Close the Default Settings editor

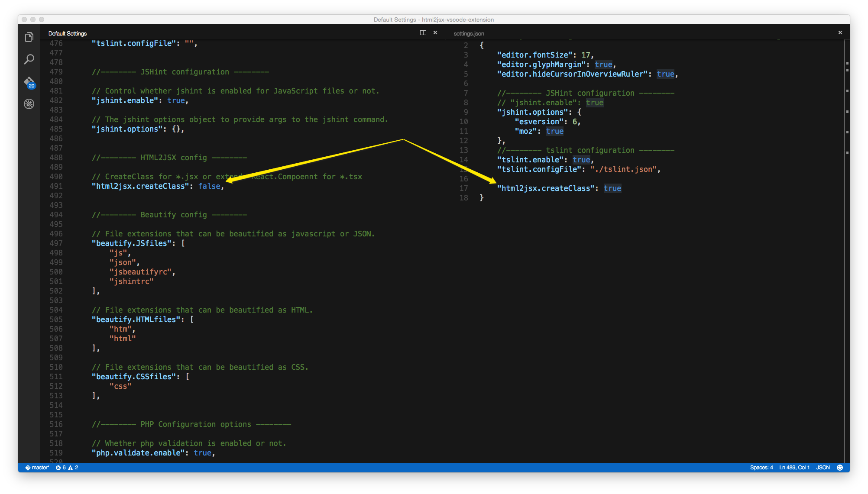[x=435, y=32]
